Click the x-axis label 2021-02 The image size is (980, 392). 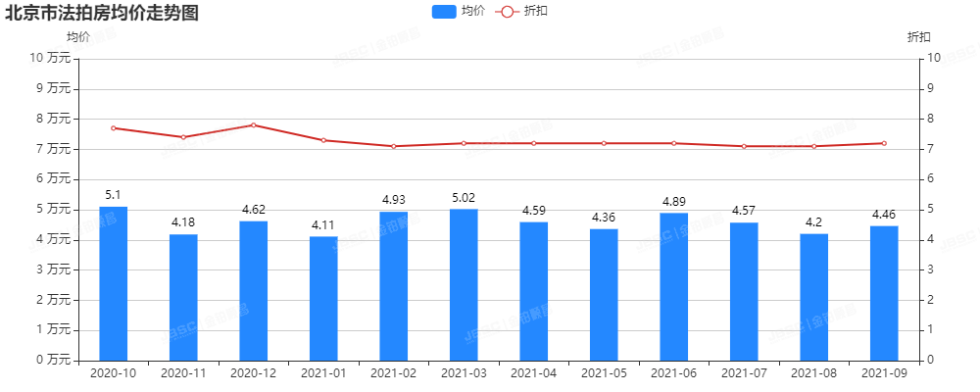pyautogui.click(x=394, y=373)
